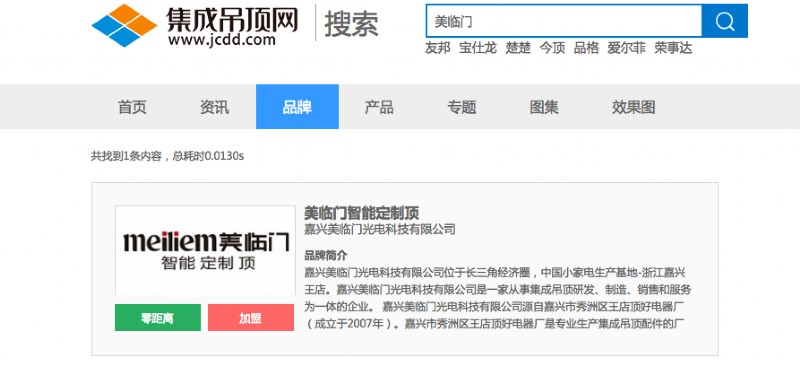Open the 图集 nav tab
This screenshot has width=800, height=366.
point(544,107)
